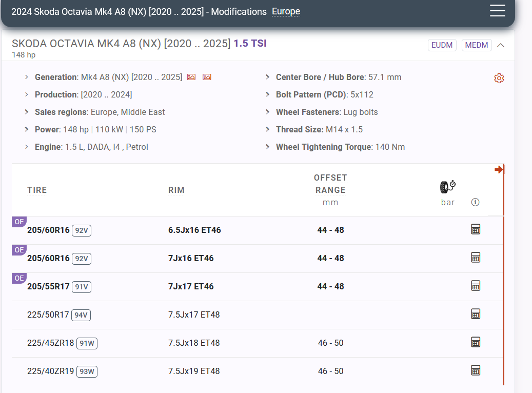Screen dimensions: 532x393
Task: Click rim 6.5Jx16 ET46
Action: click(x=194, y=230)
